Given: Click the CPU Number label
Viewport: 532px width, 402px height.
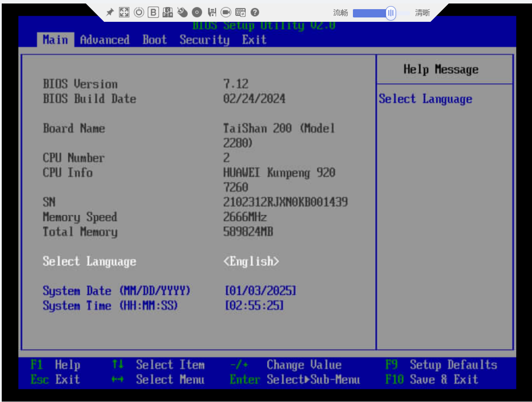Looking at the screenshot, I should pos(74,158).
